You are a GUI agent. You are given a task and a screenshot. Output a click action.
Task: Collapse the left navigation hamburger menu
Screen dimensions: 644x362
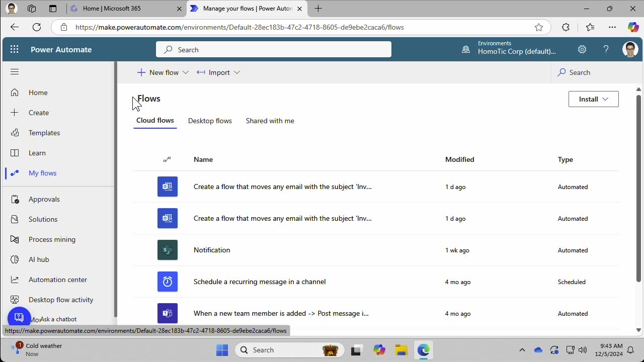(x=15, y=72)
